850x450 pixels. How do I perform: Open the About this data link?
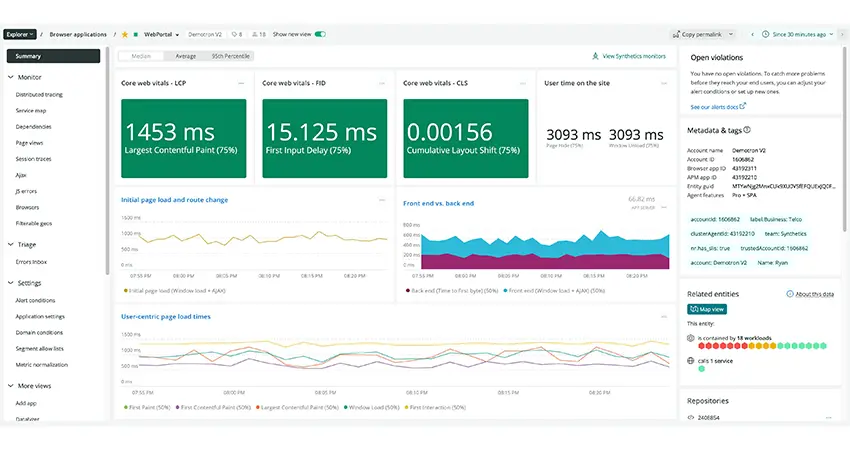814,294
